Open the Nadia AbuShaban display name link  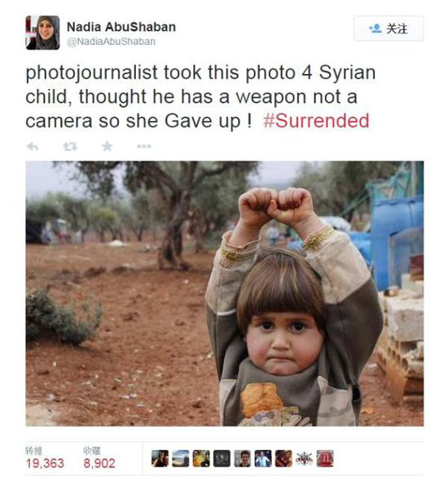[x=121, y=27]
